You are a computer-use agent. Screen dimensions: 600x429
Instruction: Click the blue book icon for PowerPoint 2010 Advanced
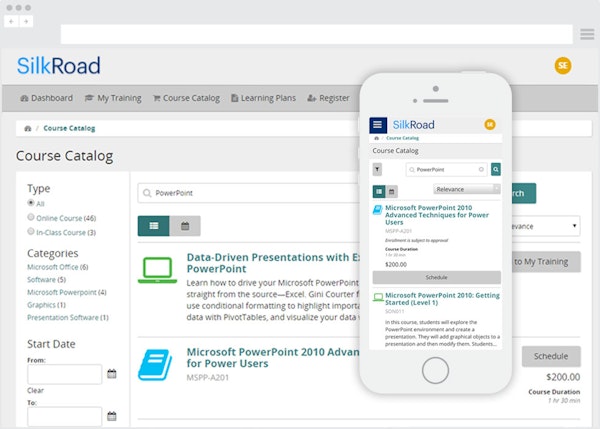pos(155,365)
